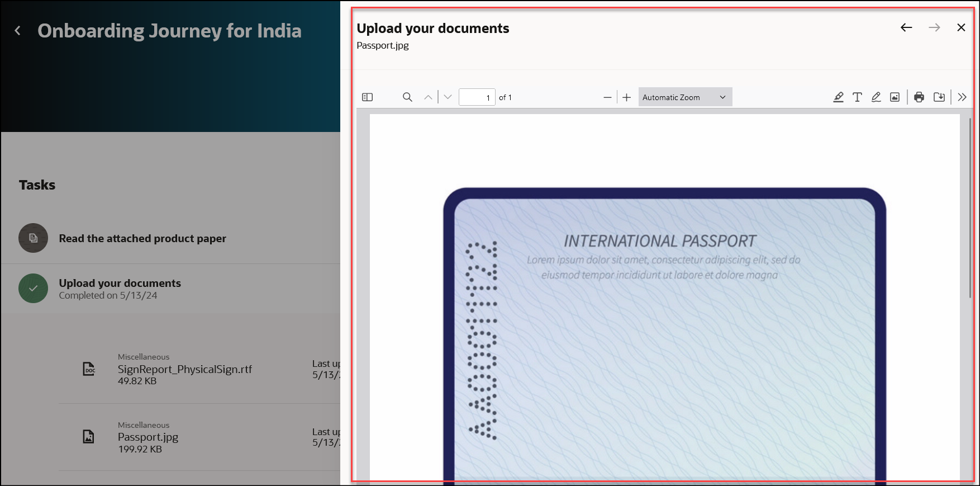Go to next document with right arrow

(x=934, y=27)
